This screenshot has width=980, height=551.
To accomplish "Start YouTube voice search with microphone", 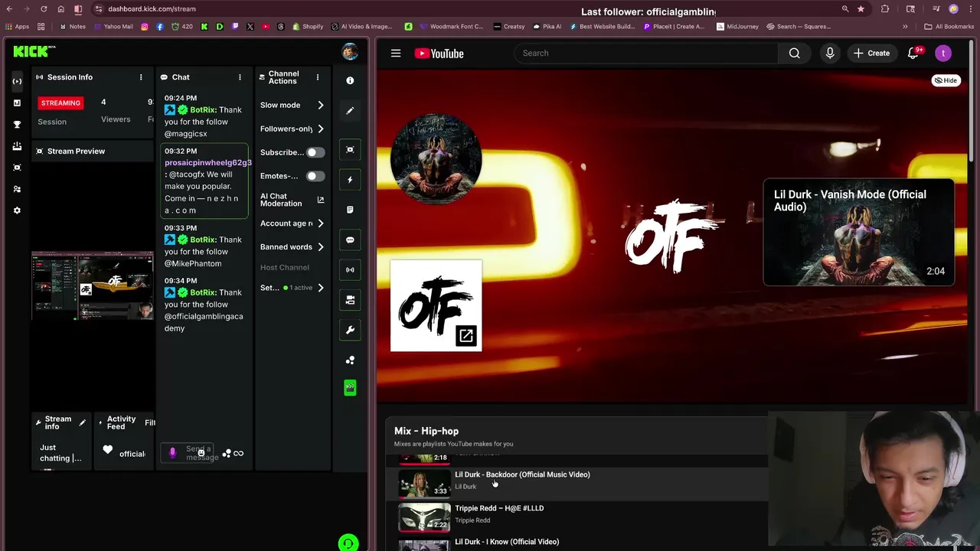I will 830,54.
